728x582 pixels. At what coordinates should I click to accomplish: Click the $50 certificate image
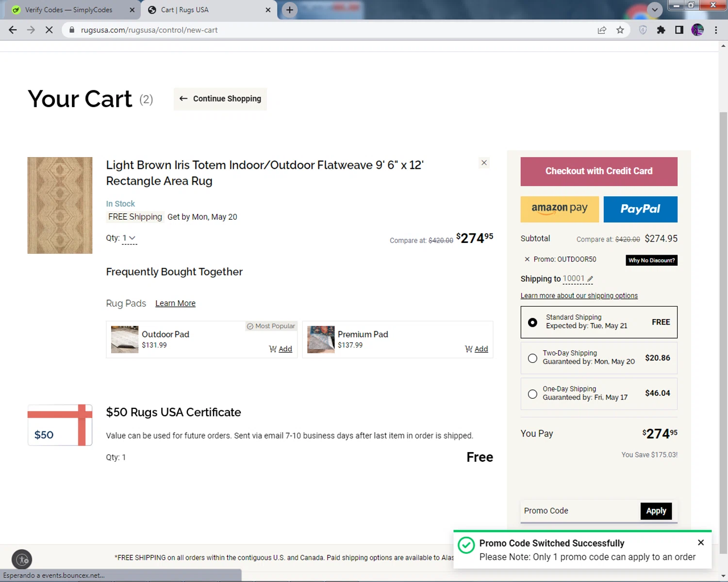60,425
